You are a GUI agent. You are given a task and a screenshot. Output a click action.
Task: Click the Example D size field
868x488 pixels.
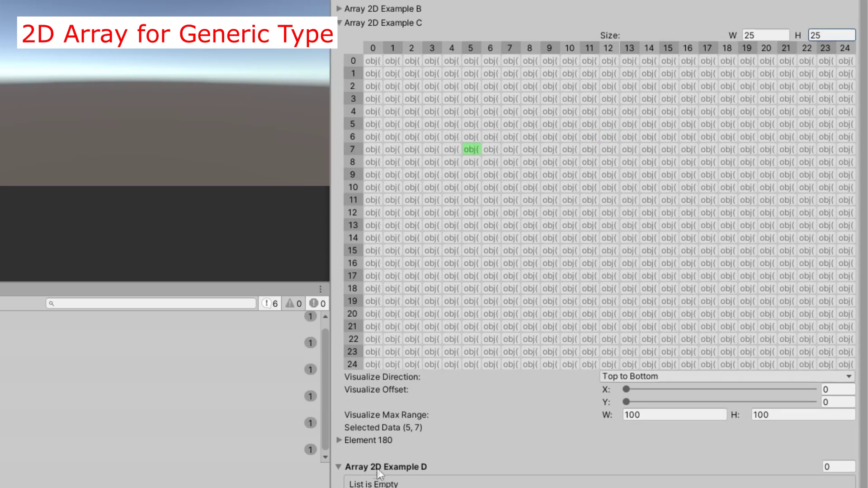tap(839, 467)
